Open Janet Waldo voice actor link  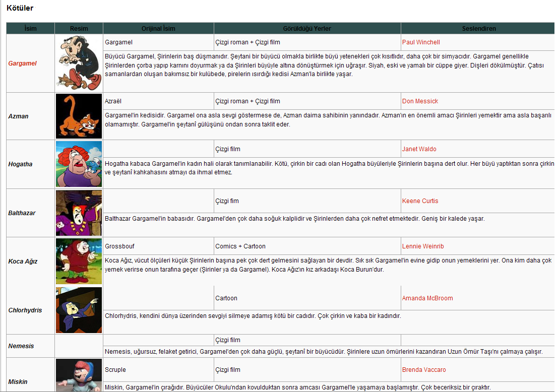(x=419, y=149)
